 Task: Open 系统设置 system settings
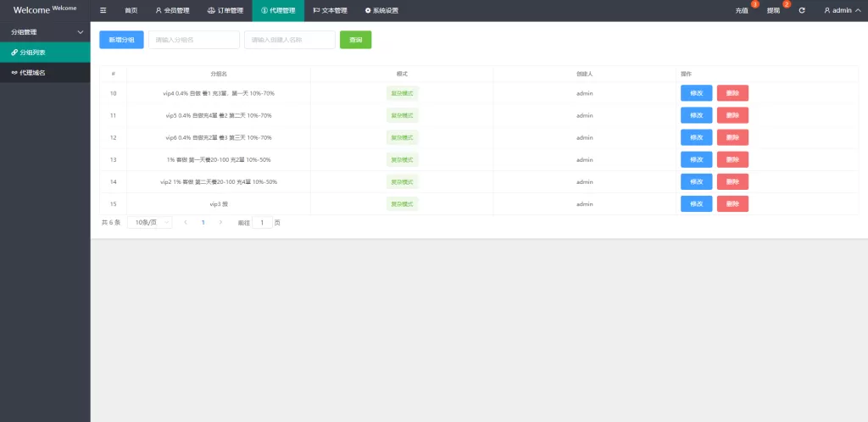coord(381,11)
